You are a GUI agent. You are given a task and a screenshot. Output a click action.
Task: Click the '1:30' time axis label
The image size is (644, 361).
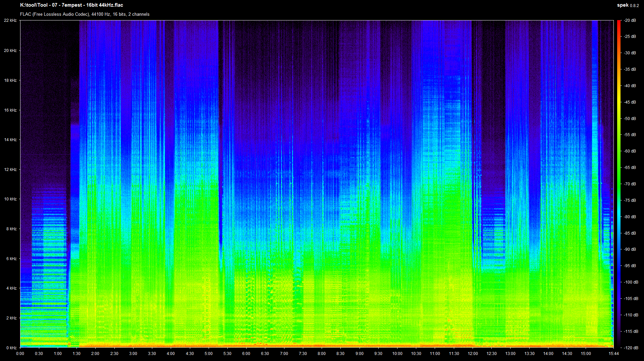76,354
